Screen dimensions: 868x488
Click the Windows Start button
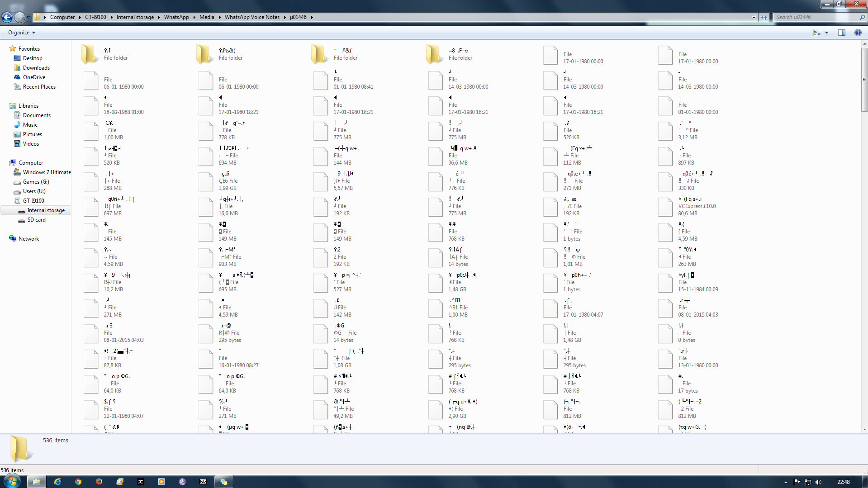coord(12,481)
